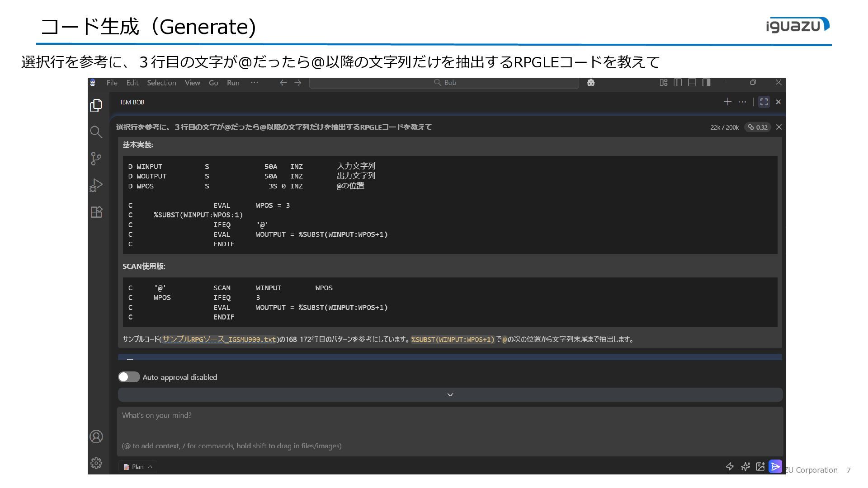Open the Explorer files icon in activity bar
This screenshot has width=868, height=488.
click(x=96, y=105)
